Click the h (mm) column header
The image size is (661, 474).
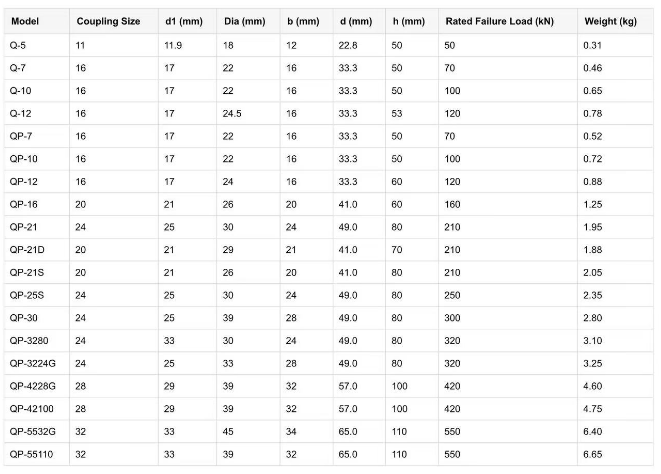(408, 21)
